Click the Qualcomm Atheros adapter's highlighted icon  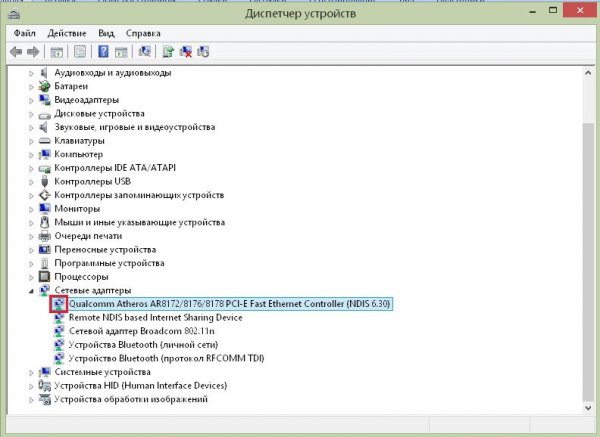58,303
